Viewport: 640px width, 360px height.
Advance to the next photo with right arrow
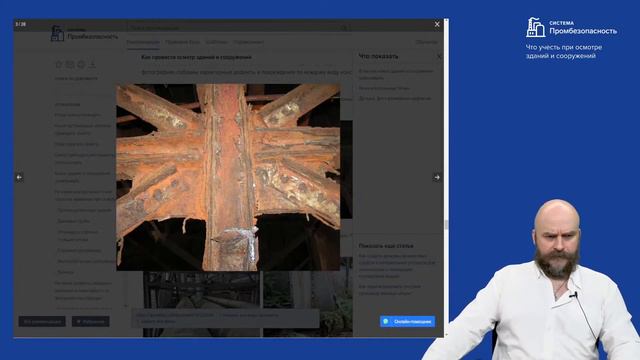coord(437,178)
